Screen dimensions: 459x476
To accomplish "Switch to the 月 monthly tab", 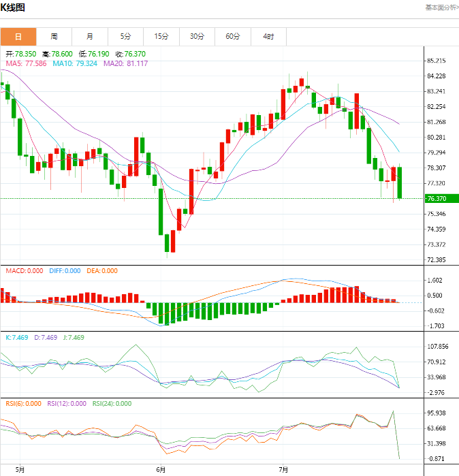I will 89,36.
